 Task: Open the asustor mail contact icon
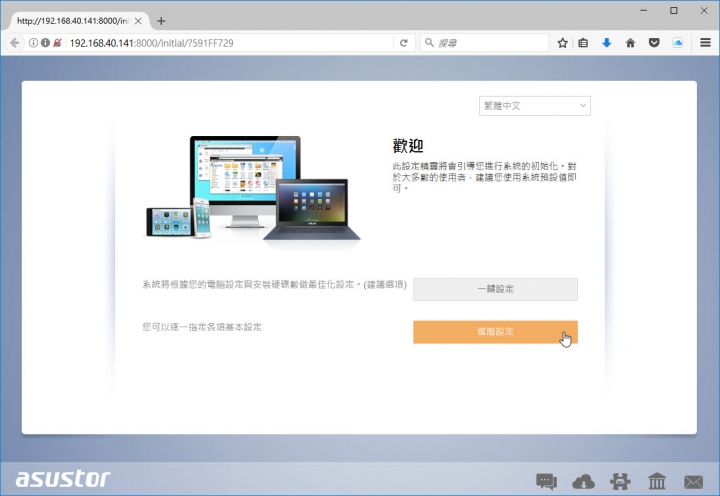point(693,482)
